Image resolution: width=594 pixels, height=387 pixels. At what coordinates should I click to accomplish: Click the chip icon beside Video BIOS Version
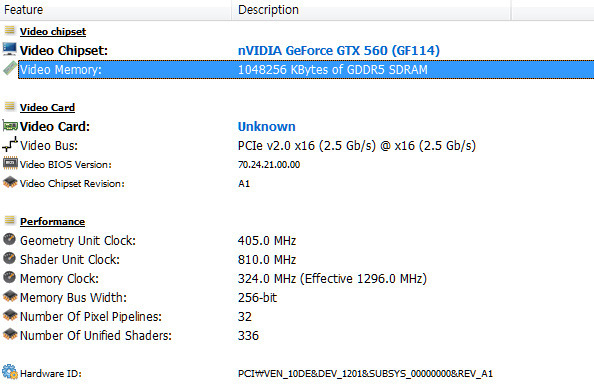10,163
